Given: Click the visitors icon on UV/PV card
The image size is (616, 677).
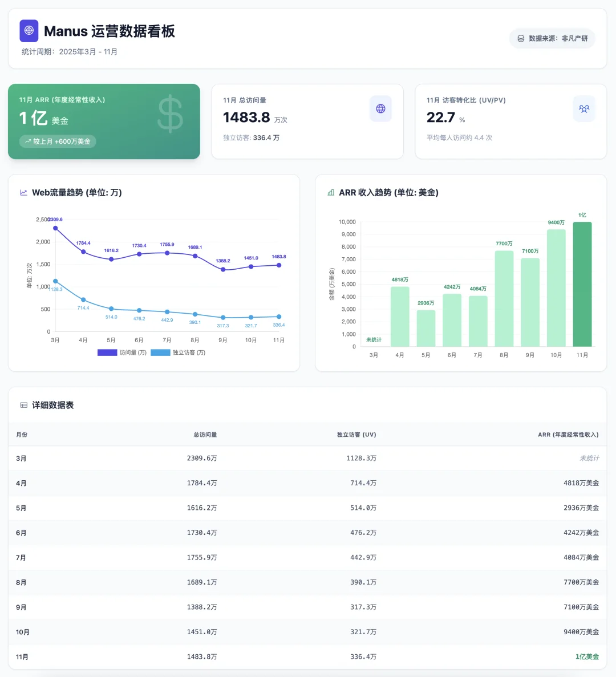Looking at the screenshot, I should pos(584,108).
